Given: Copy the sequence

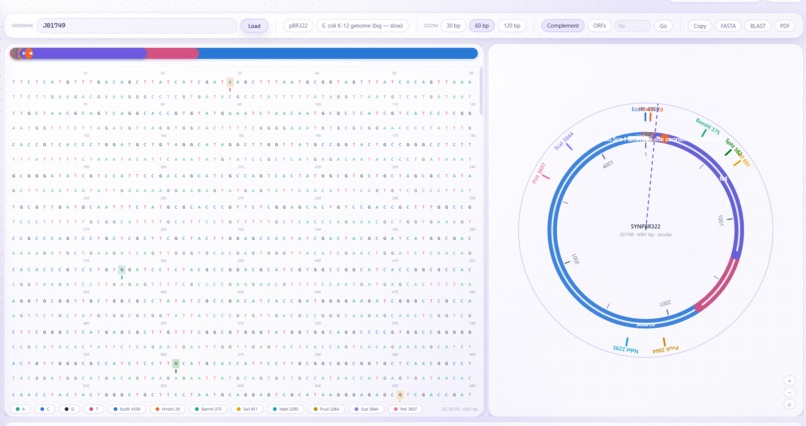Looking at the screenshot, I should [x=700, y=26].
